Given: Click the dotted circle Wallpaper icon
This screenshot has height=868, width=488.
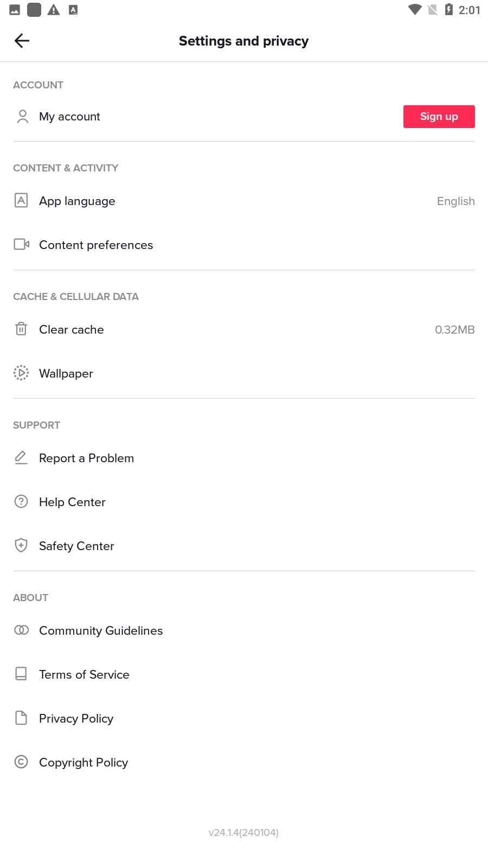Looking at the screenshot, I should coord(21,373).
